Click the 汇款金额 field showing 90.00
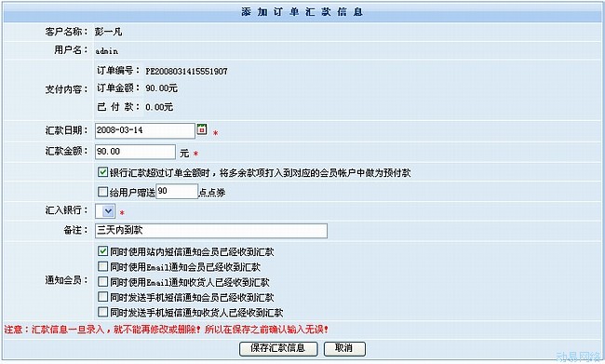Image resolution: width=605 pixels, height=364 pixels. [135, 152]
